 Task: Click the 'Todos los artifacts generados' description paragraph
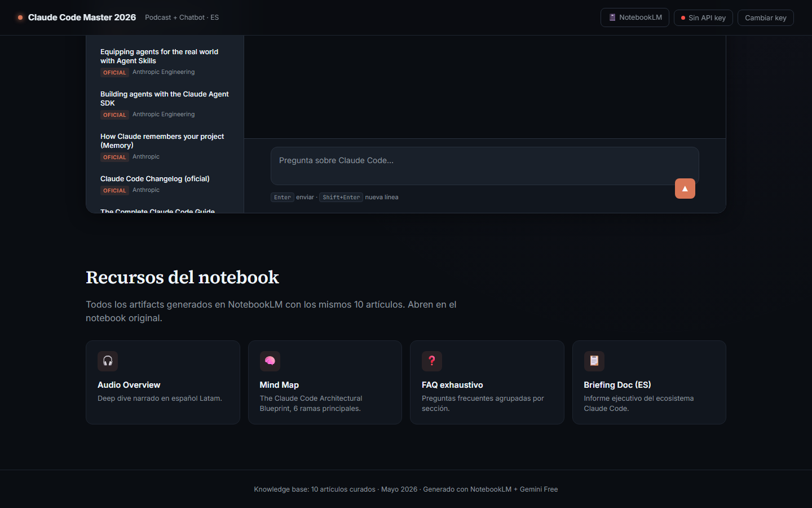click(x=271, y=311)
